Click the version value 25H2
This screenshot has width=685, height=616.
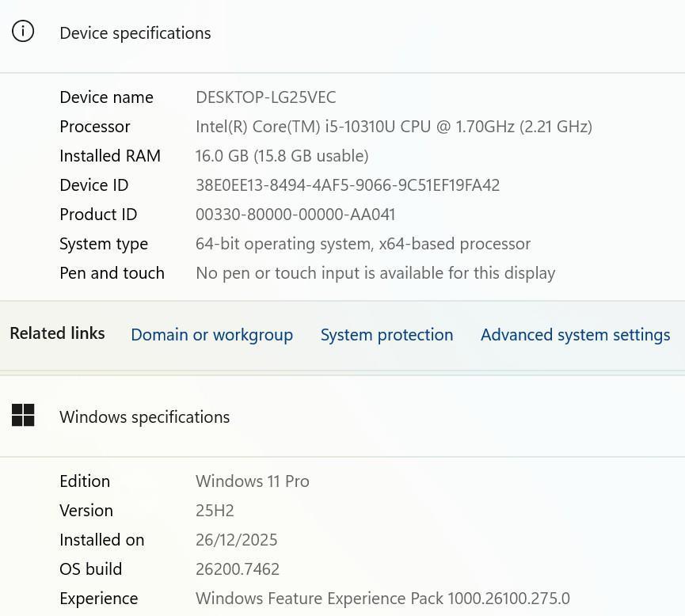coord(215,511)
